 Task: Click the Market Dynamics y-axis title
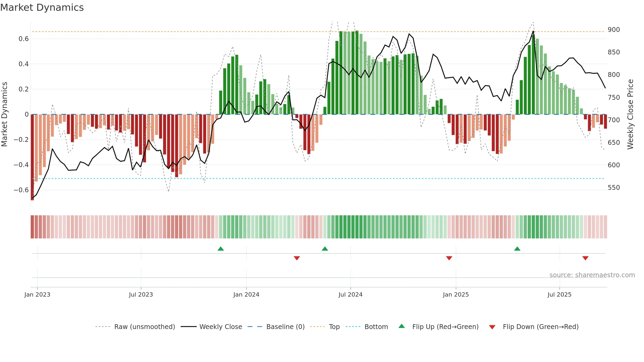pyautogui.click(x=4, y=114)
